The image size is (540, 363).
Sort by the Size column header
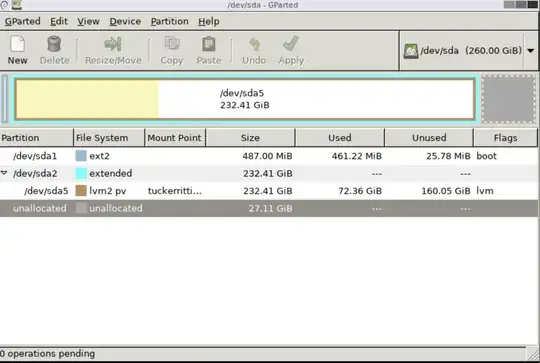250,138
